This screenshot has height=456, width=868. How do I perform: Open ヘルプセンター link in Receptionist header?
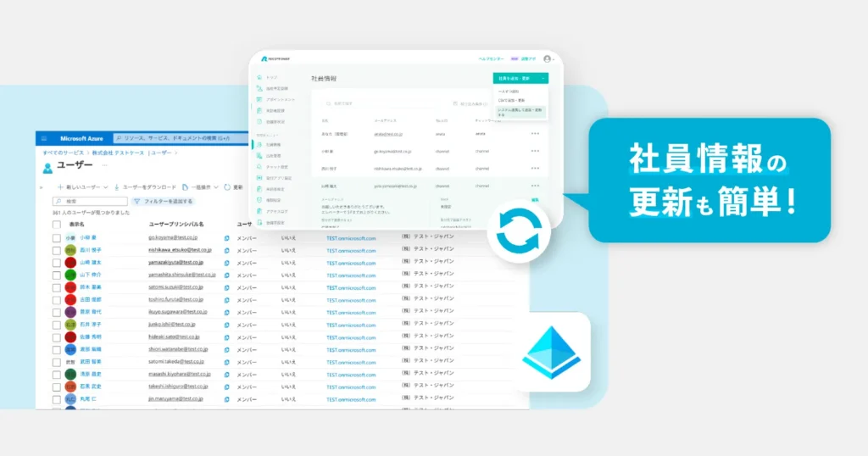(x=491, y=58)
